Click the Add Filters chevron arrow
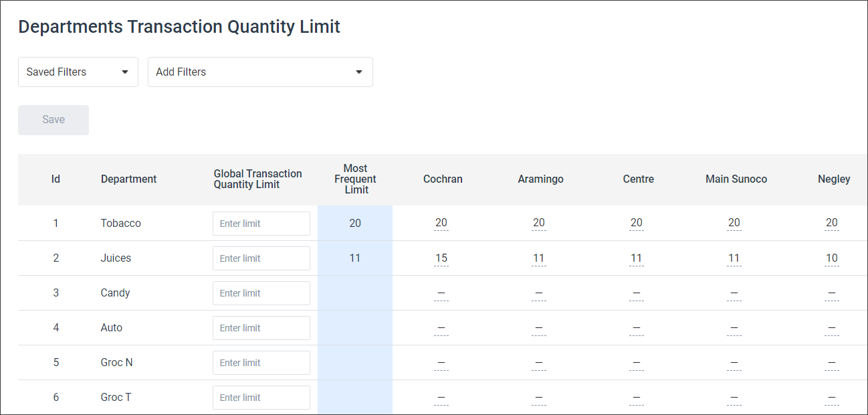The image size is (868, 415). 360,72
